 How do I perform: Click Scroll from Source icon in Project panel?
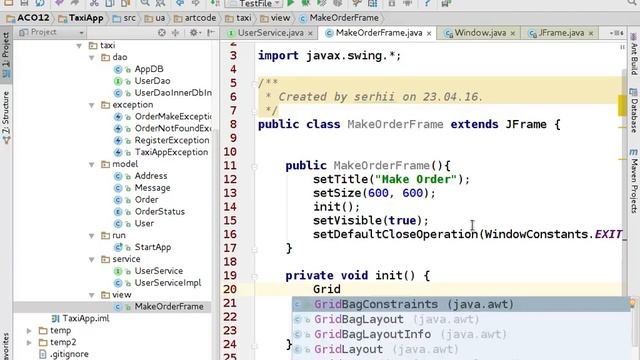(162, 32)
